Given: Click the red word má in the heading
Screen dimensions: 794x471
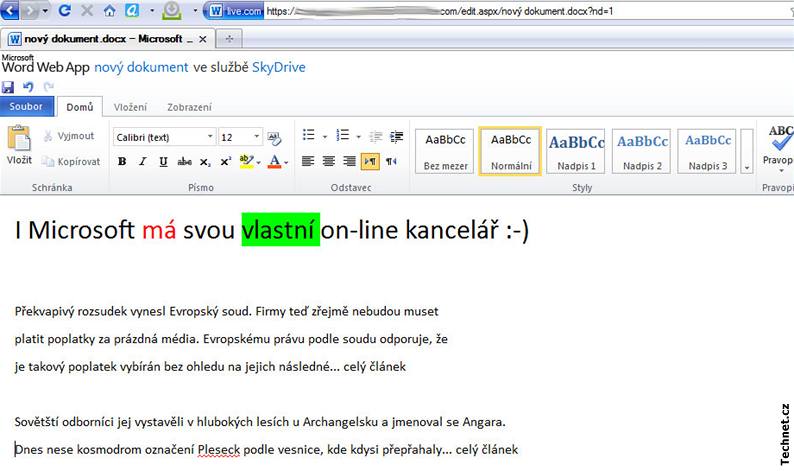Looking at the screenshot, I should click(159, 230).
